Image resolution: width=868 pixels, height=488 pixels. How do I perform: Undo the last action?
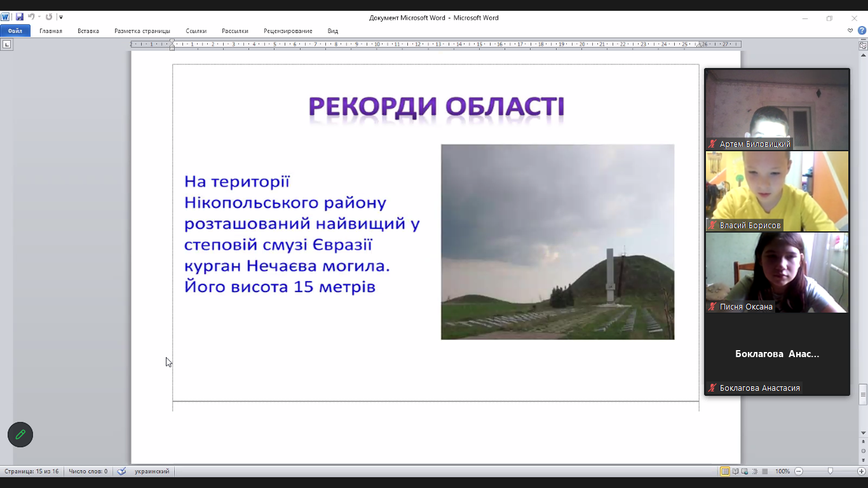coord(31,17)
